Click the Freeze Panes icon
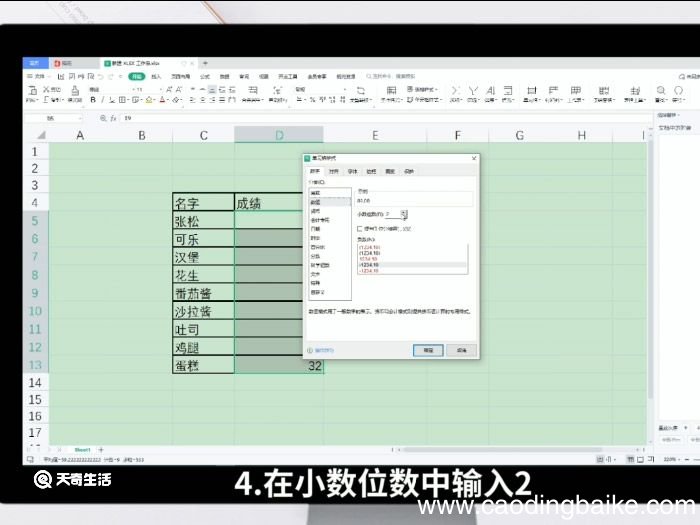 (604, 90)
